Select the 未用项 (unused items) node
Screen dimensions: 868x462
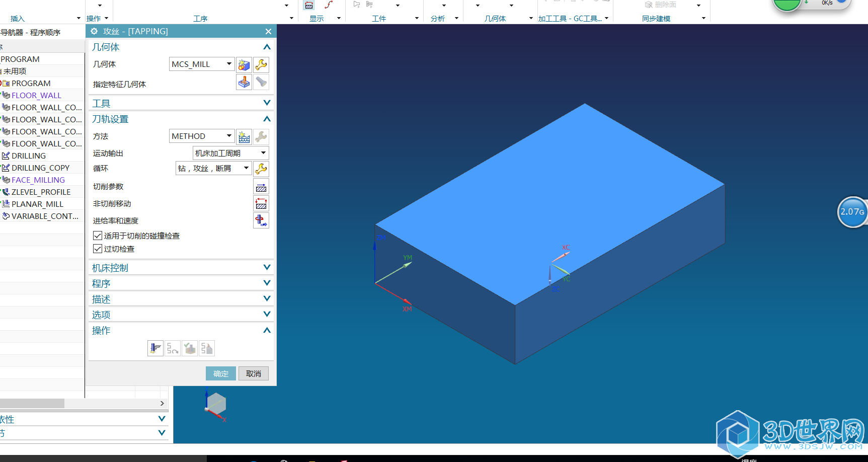pos(15,71)
